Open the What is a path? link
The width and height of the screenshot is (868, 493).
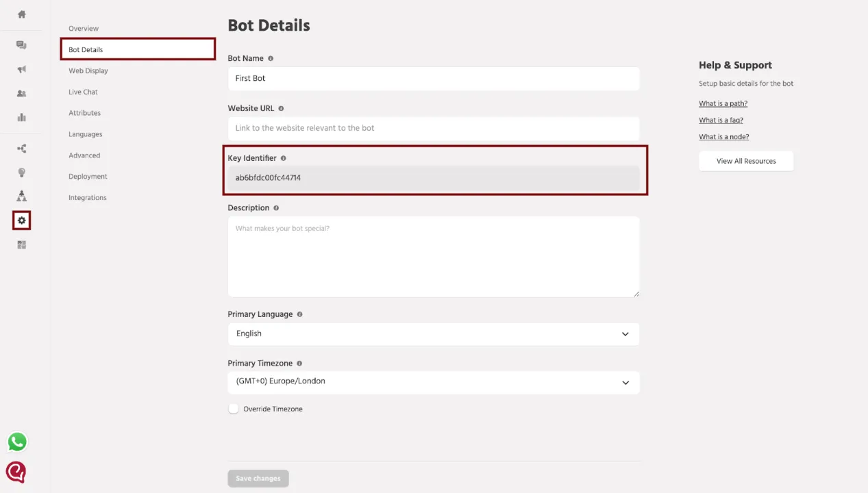(723, 103)
